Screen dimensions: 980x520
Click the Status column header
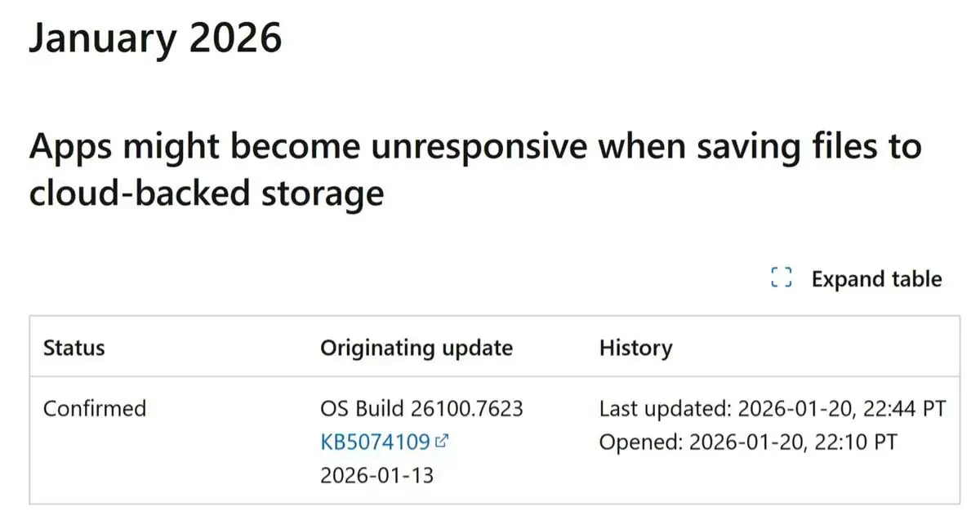coord(73,348)
